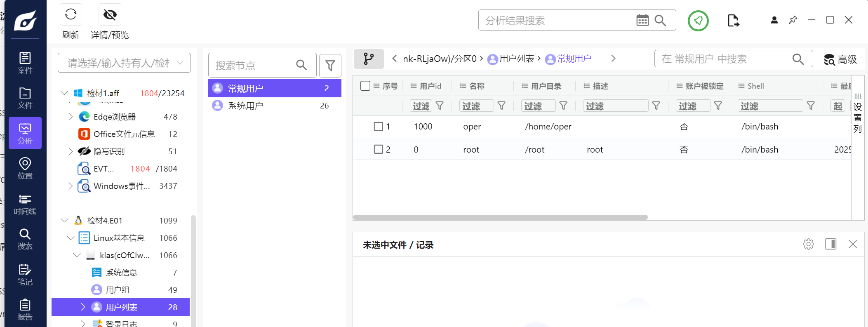
Task: Check the select-all checkbox in table header
Action: pos(365,86)
